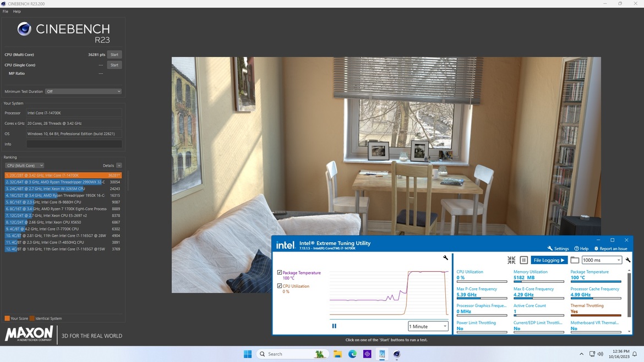Open the Help menu in Cinebench
Screen dimensions: 644x362
(17, 12)
